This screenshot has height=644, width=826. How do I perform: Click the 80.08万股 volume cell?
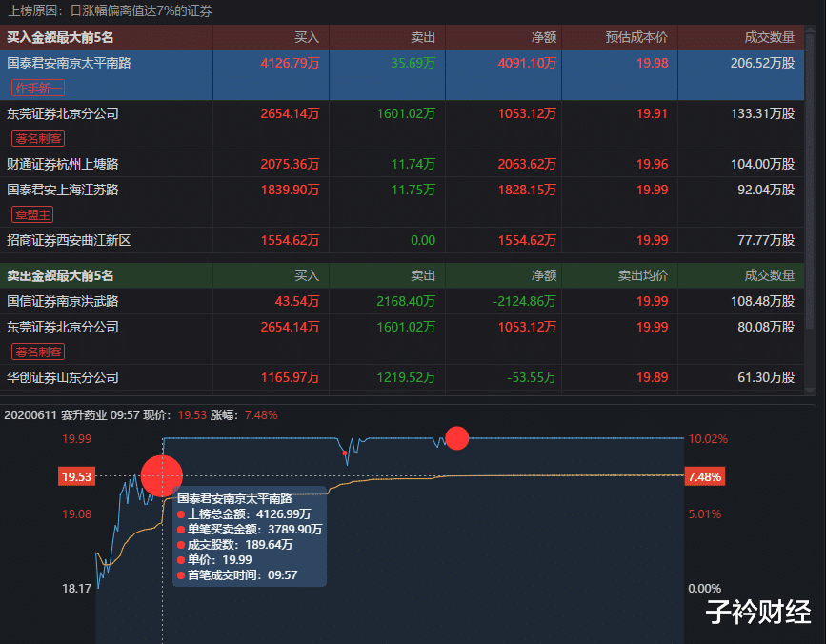click(766, 327)
